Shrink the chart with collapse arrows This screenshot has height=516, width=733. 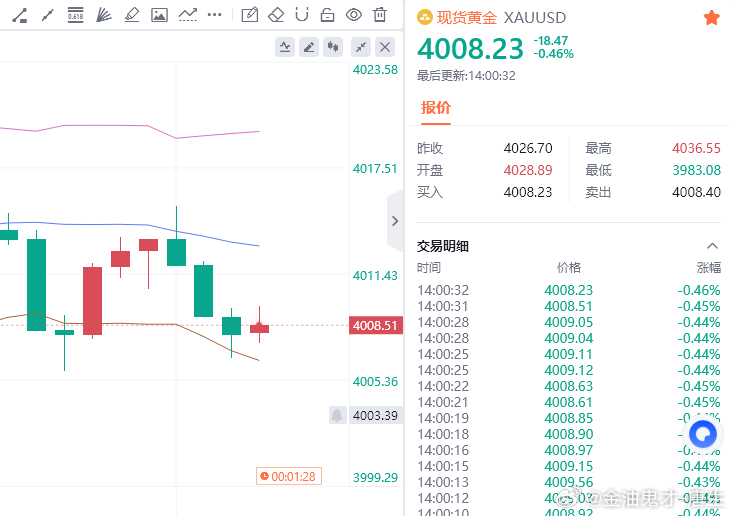click(x=361, y=47)
